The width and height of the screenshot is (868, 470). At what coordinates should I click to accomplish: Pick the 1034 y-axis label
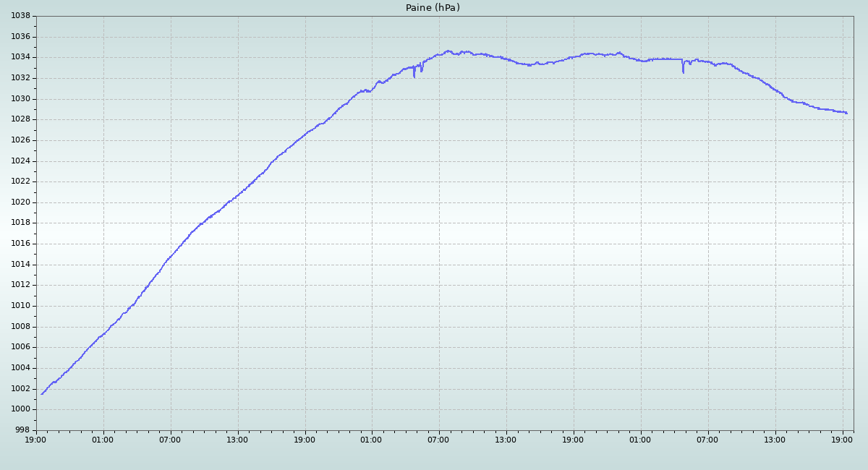point(20,57)
